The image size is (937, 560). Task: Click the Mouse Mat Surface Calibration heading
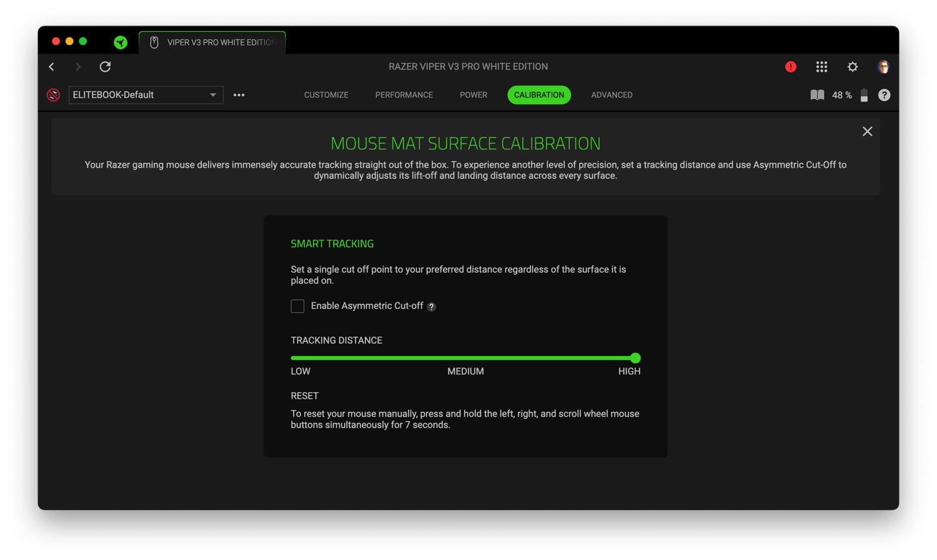(465, 144)
